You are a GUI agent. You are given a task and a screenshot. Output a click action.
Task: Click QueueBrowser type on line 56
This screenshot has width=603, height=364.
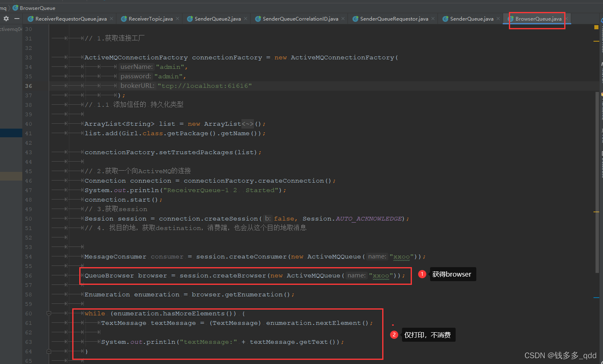(109, 276)
